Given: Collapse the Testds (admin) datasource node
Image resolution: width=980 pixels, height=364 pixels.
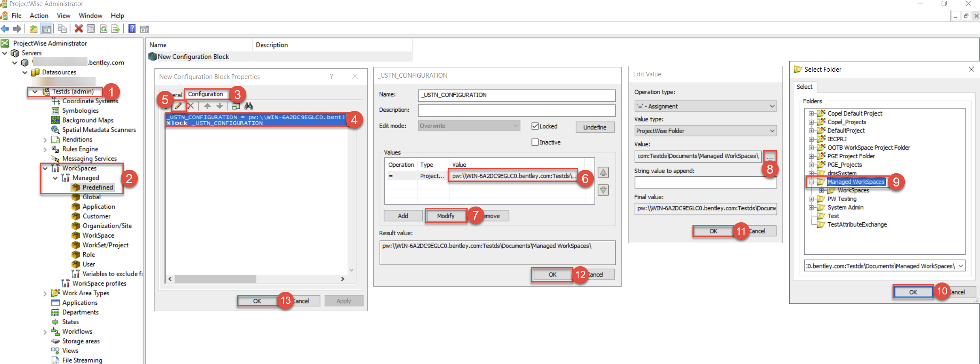Looking at the screenshot, I should click(35, 91).
